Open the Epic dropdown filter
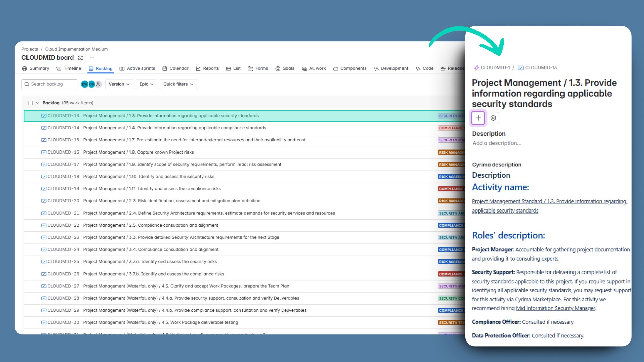This screenshot has height=362, width=644. pyautogui.click(x=146, y=84)
